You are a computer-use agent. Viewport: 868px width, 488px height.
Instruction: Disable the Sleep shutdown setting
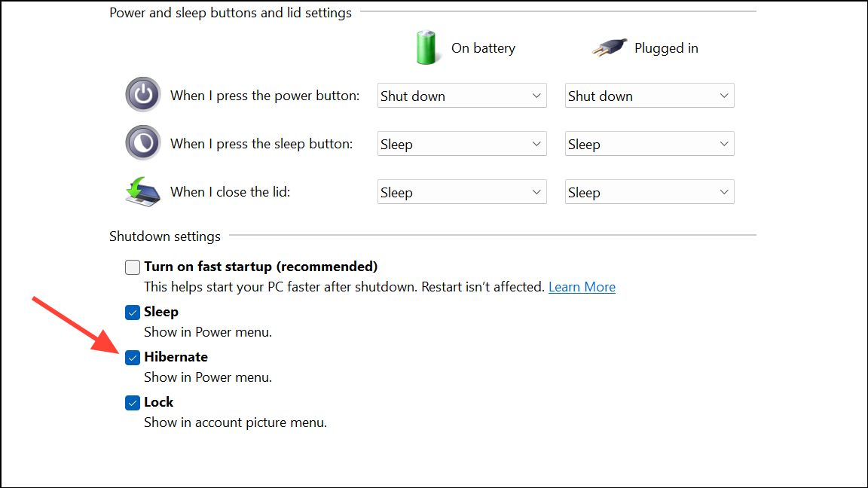(132, 312)
